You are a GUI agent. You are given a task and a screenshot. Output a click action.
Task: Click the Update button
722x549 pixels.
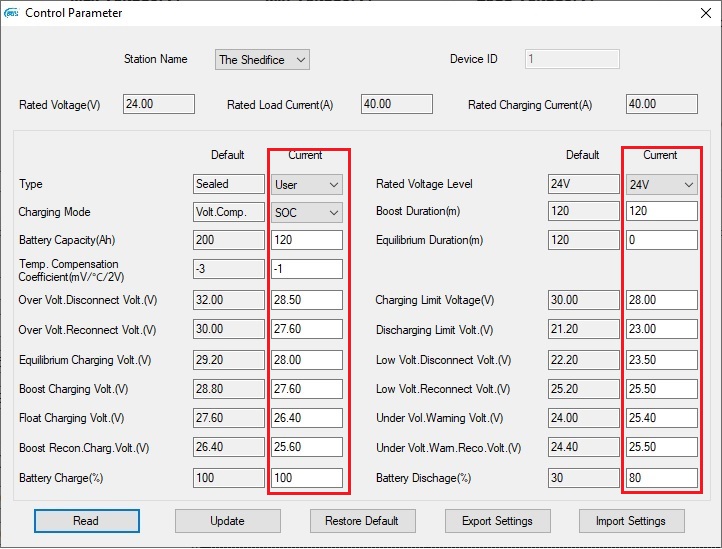point(227,521)
